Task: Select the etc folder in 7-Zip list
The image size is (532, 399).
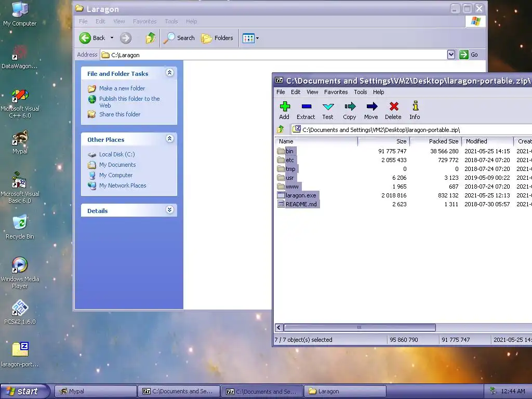Action: coord(290,160)
